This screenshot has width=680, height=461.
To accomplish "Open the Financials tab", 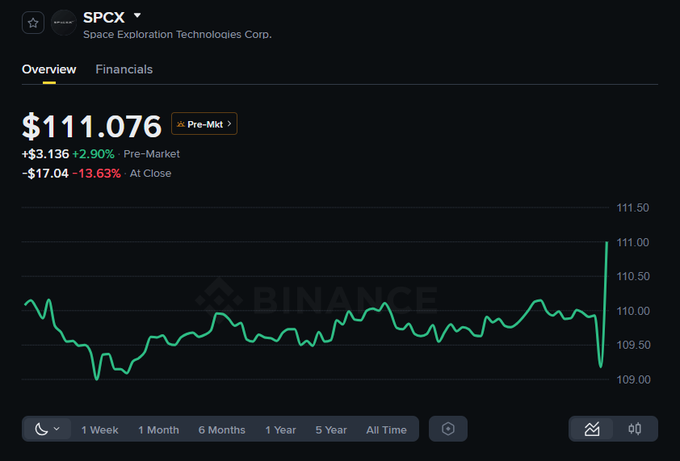I will click(x=124, y=69).
